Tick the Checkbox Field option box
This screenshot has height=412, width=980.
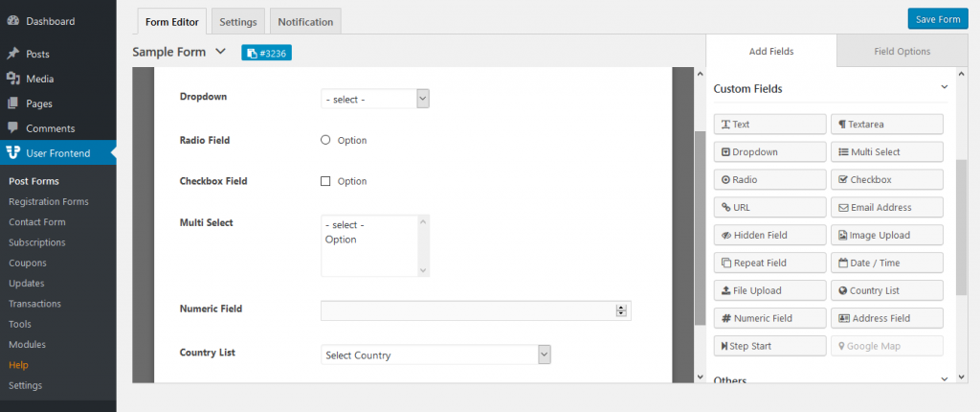click(325, 182)
